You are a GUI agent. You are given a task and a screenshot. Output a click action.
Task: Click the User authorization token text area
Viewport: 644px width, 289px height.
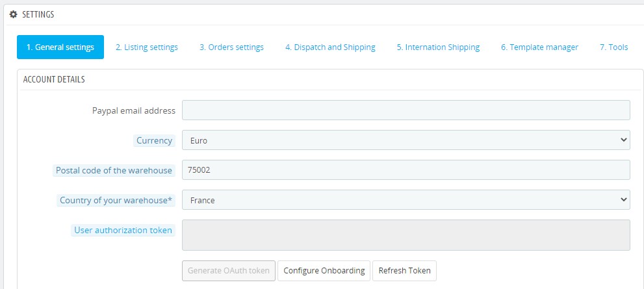406,235
